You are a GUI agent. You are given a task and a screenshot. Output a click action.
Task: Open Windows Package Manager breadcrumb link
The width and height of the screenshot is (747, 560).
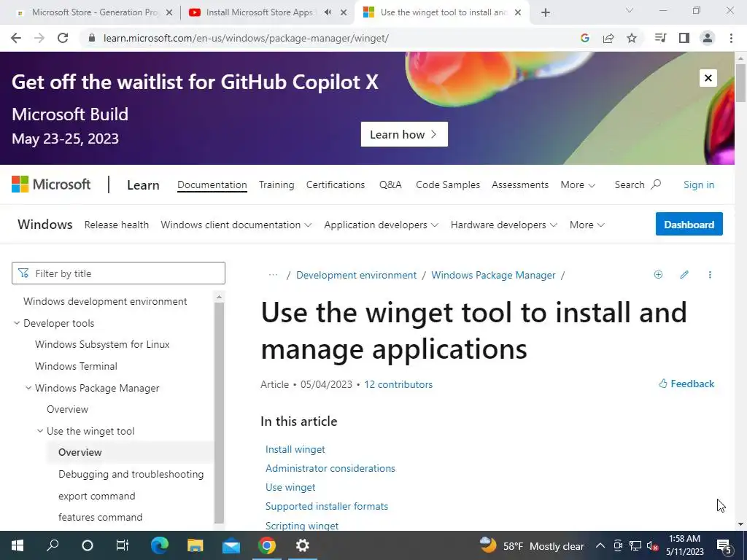point(493,275)
